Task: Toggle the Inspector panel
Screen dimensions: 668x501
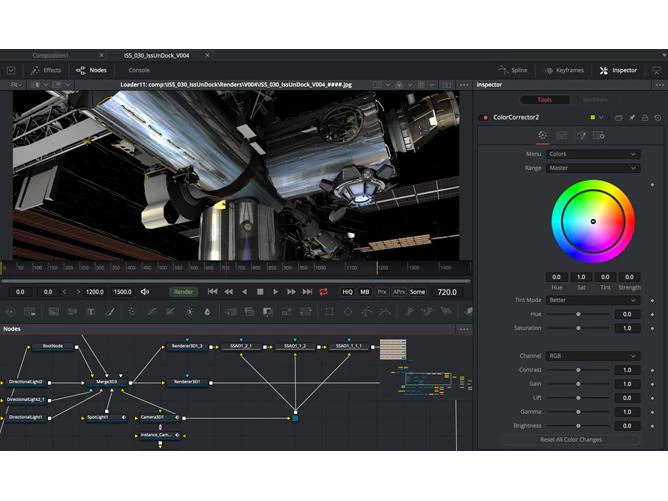Action: (x=618, y=70)
